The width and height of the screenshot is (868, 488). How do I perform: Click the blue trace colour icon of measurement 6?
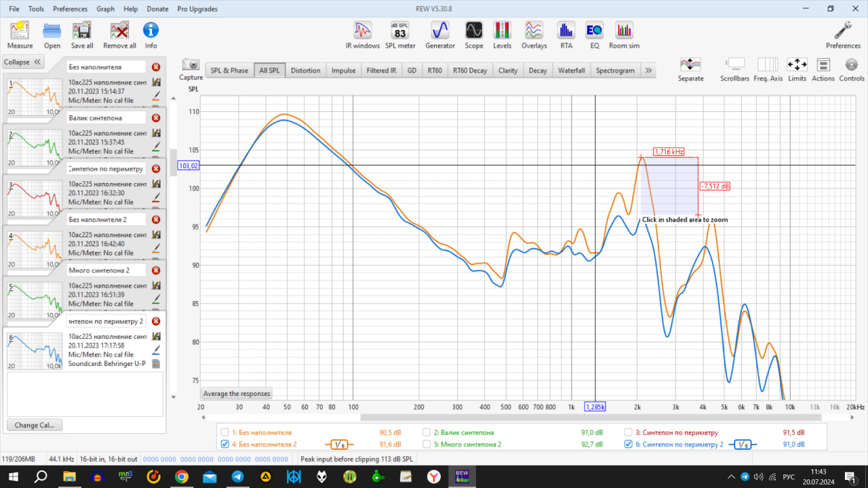pos(156,350)
